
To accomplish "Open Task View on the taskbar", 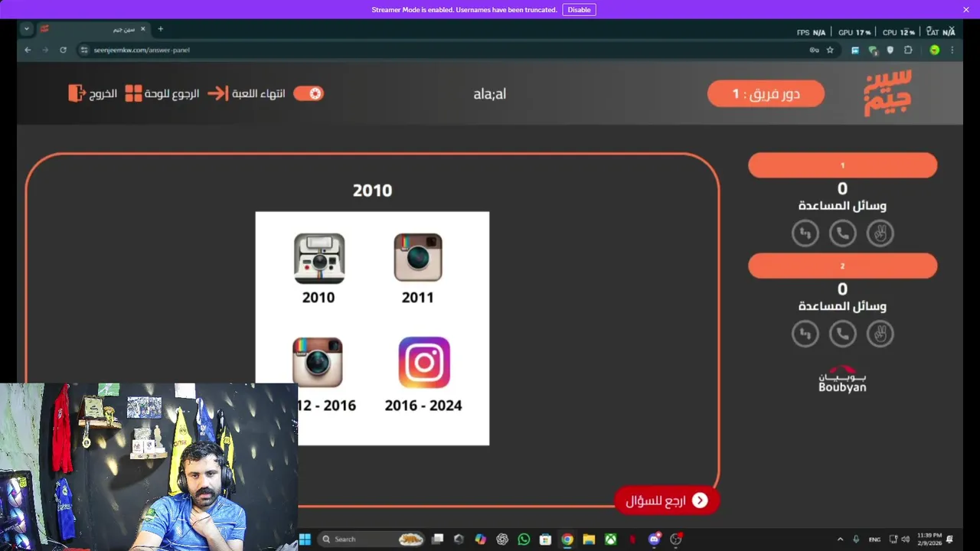I will click(x=437, y=539).
